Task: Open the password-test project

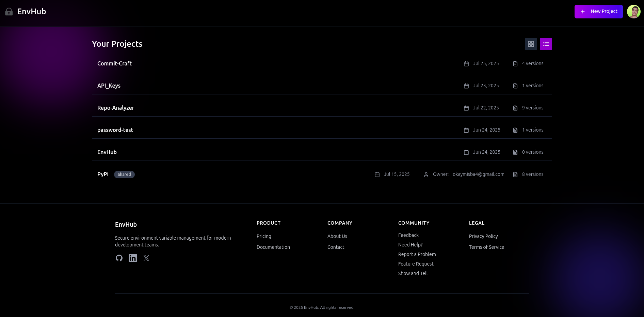Action: tap(322, 130)
